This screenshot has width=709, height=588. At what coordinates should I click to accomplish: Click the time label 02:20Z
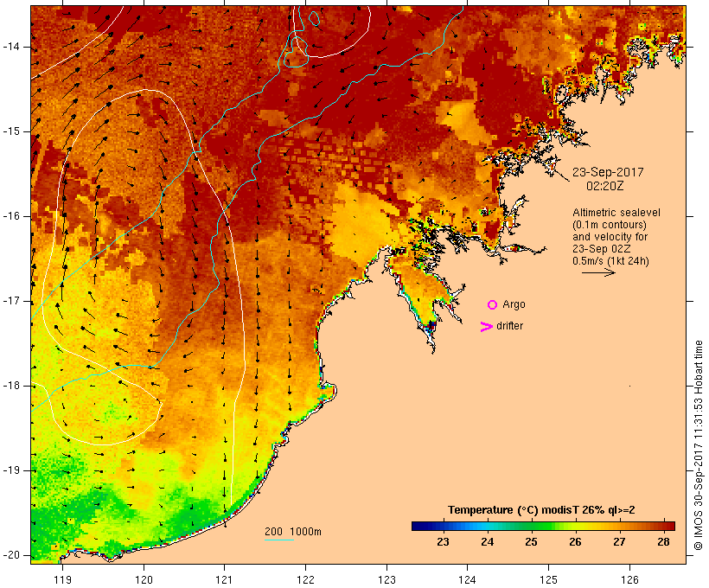tap(604, 186)
